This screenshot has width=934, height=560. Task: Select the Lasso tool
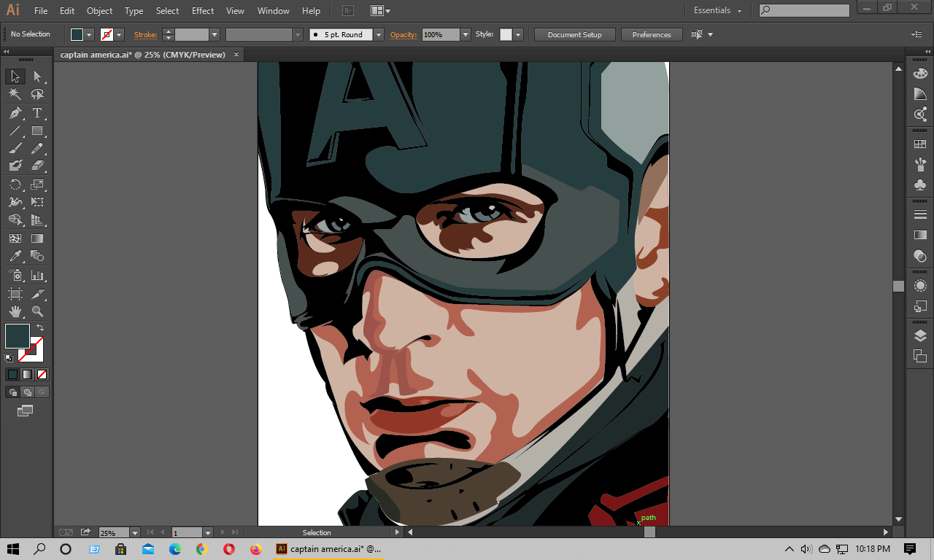(37, 95)
